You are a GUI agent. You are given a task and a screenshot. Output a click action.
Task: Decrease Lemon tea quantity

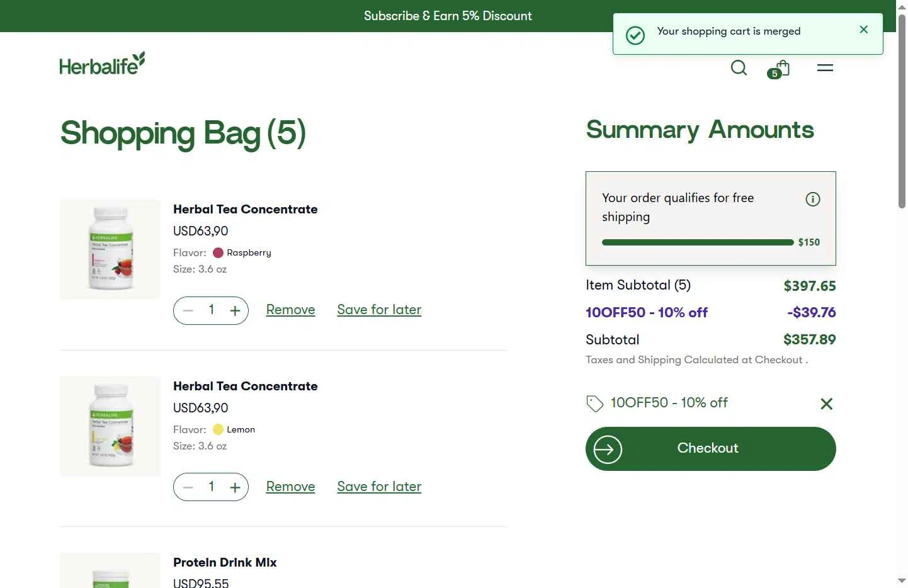coord(188,487)
